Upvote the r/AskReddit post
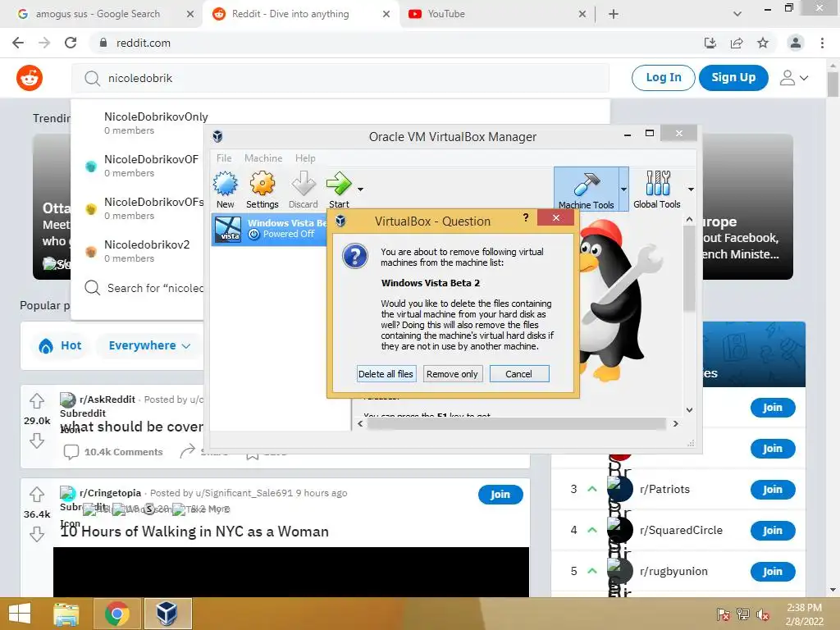The image size is (840, 630). click(37, 400)
